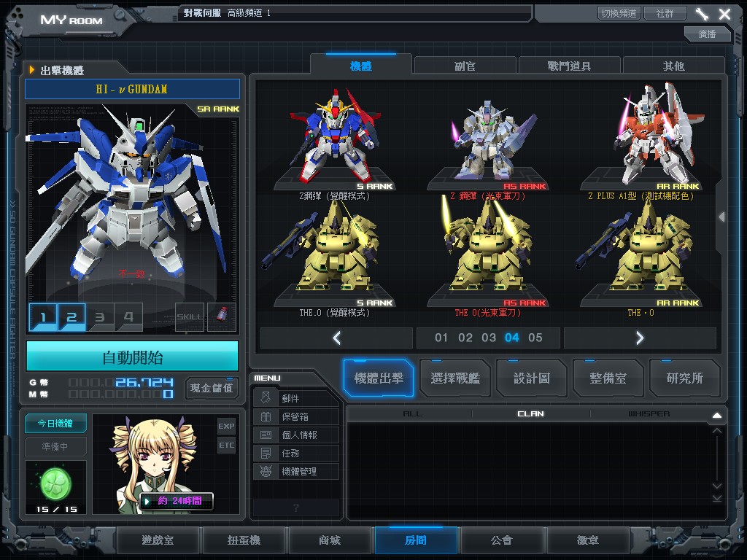Click the 今日機體 today's unit button
747x560 pixels.
(55, 424)
